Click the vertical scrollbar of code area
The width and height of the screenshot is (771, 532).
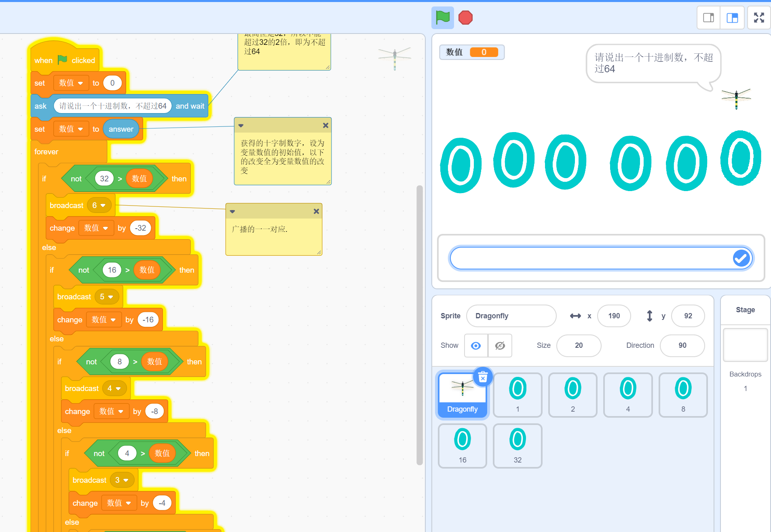(x=420, y=325)
